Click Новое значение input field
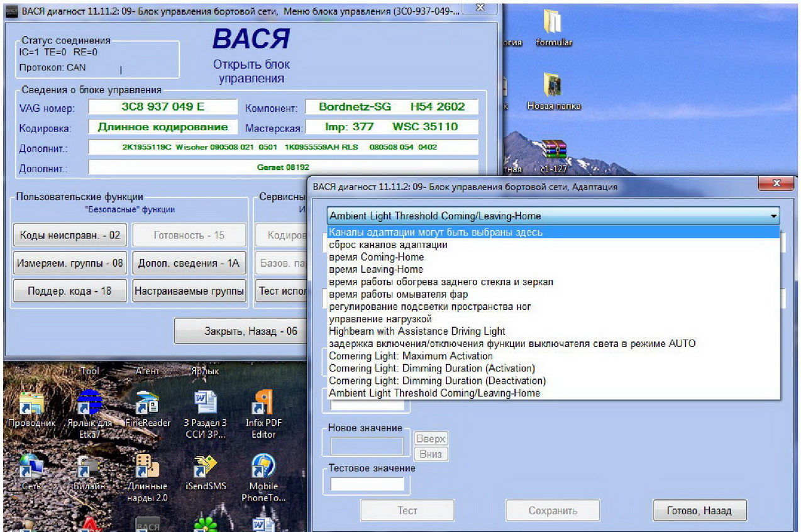 click(367, 446)
